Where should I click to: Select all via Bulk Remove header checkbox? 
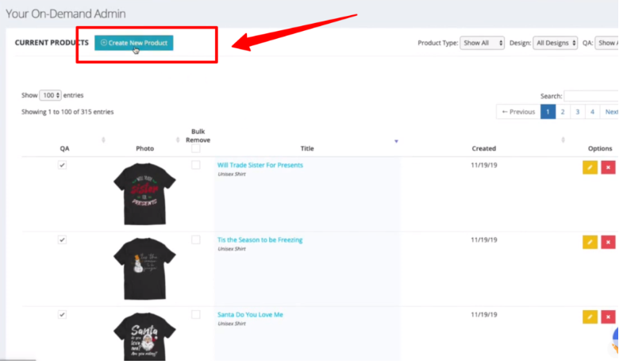click(195, 148)
